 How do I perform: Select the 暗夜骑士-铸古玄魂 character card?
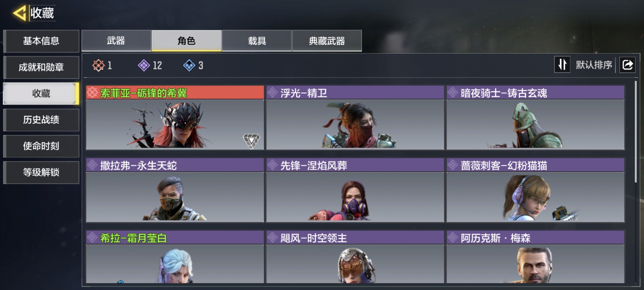[x=535, y=118]
